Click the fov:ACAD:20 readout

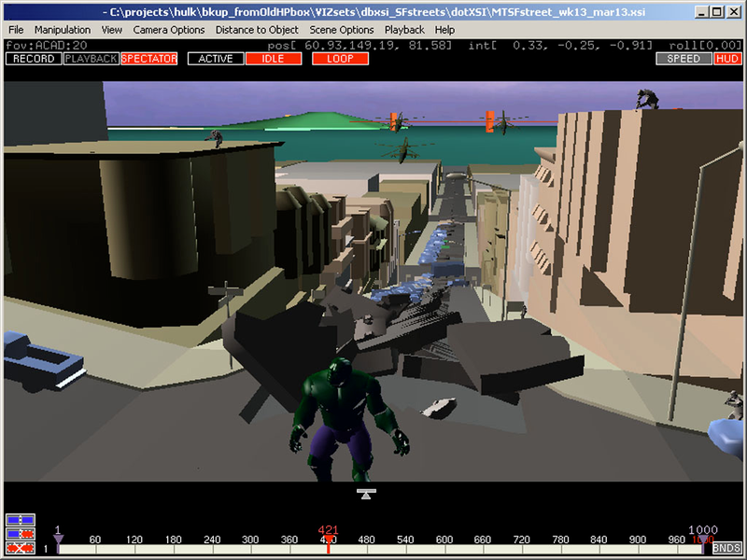46,45
